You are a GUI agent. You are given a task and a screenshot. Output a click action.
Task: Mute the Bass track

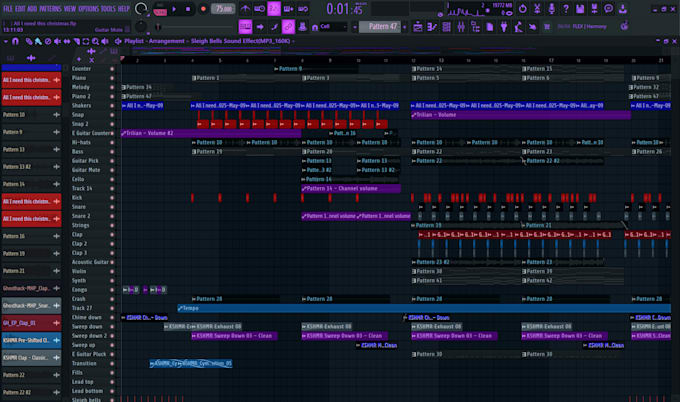[x=112, y=152]
